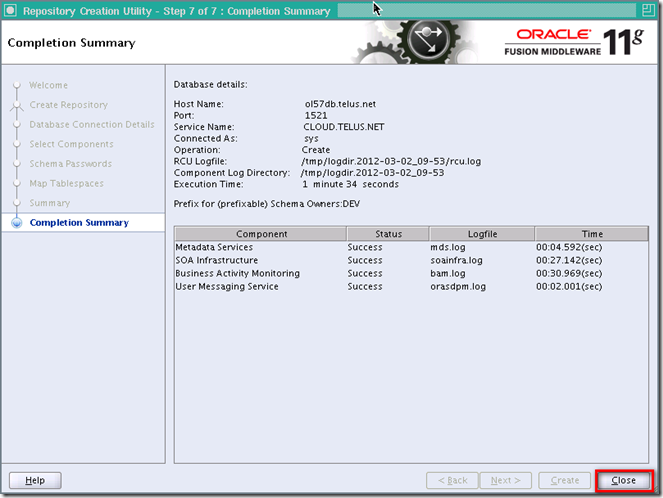Image resolution: width=663 pixels, height=498 pixels.
Task: Click the Connected As value sys
Action: point(311,139)
